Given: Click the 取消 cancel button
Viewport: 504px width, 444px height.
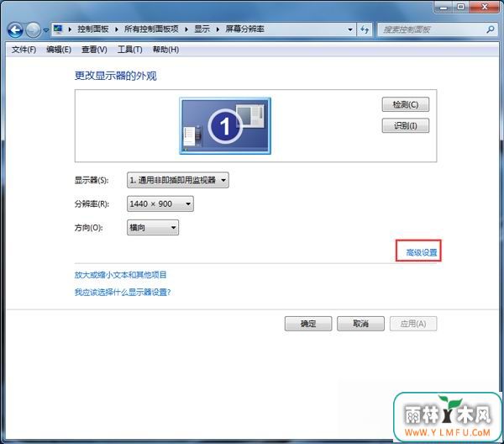Looking at the screenshot, I should [x=360, y=324].
